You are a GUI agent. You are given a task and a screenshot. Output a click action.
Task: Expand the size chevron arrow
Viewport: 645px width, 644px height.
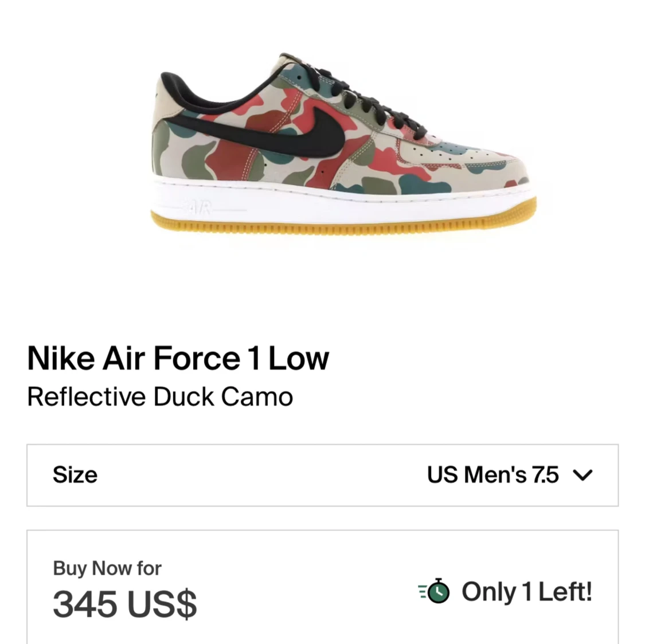point(583,475)
